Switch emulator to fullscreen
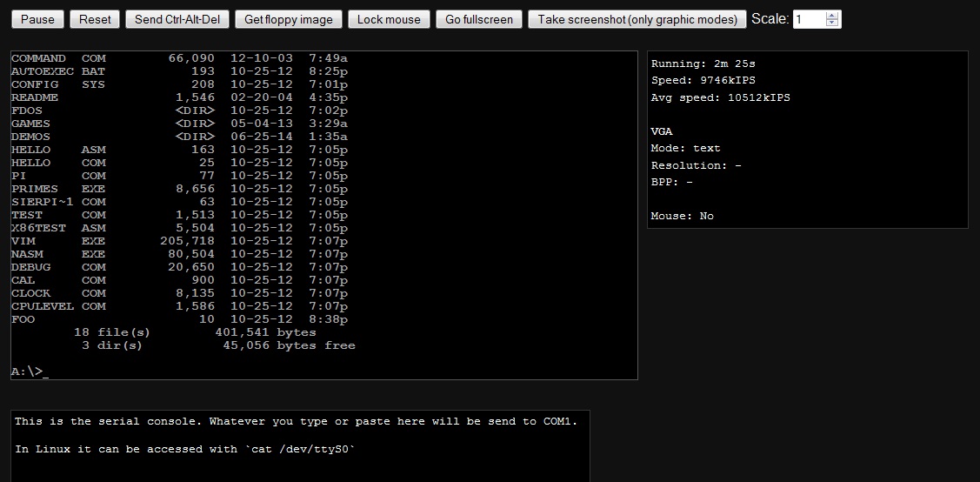Image resolution: width=980 pixels, height=482 pixels. pyautogui.click(x=479, y=19)
